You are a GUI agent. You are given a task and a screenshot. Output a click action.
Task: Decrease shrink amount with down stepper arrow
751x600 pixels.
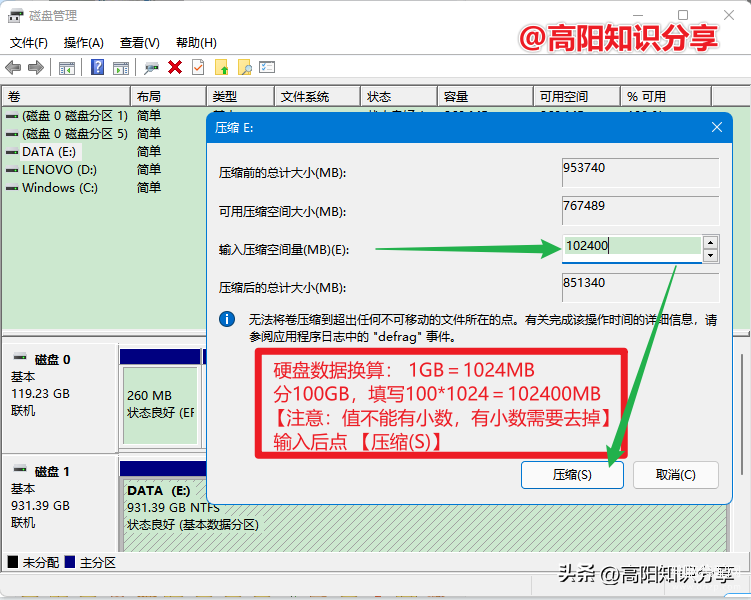tap(710, 255)
